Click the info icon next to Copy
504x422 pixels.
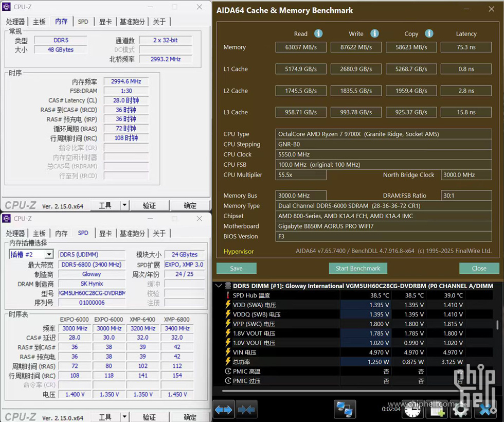(429, 33)
